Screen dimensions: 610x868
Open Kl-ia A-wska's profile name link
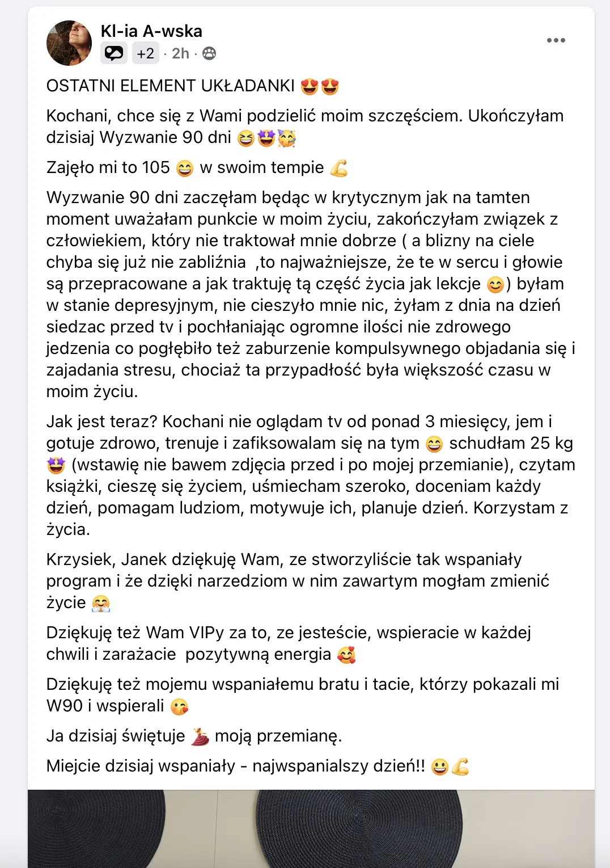(x=151, y=31)
